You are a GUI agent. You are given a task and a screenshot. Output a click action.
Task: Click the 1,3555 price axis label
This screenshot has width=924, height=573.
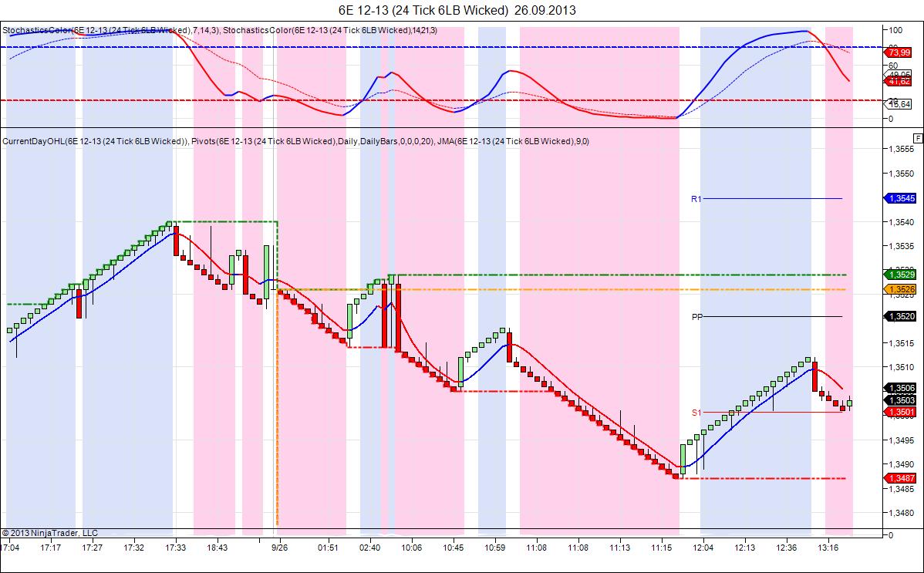[x=902, y=149]
